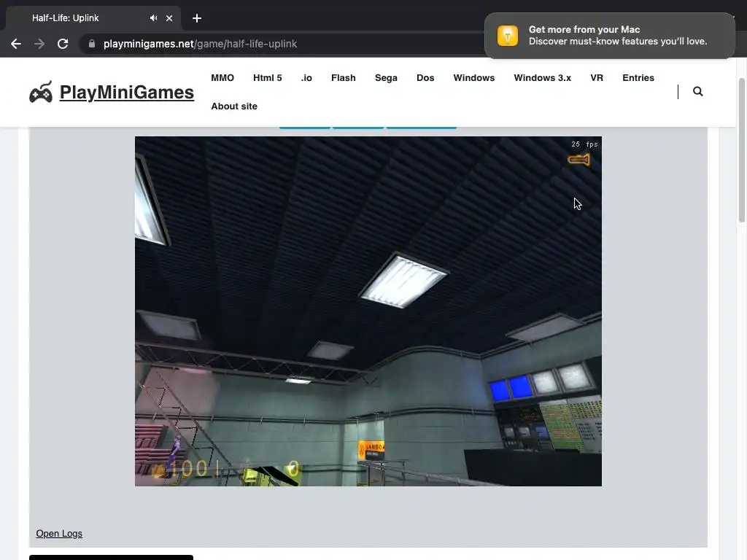
Task: Click the PlayMiniGames gamepad logo icon
Action: pyautogui.click(x=41, y=92)
